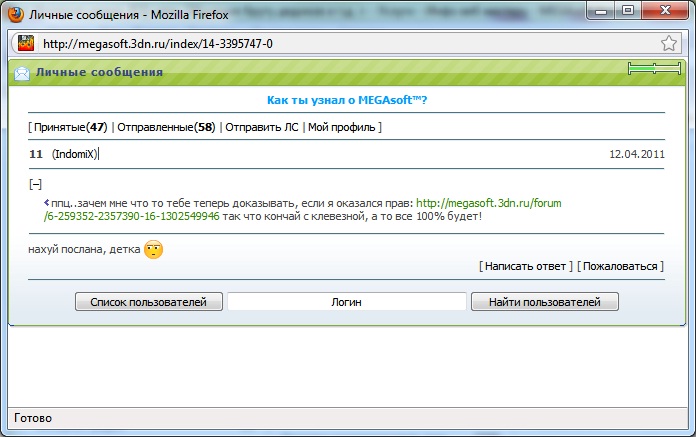The width and height of the screenshot is (696, 437).
Task: Click Найти пользователей button
Action: click(545, 302)
